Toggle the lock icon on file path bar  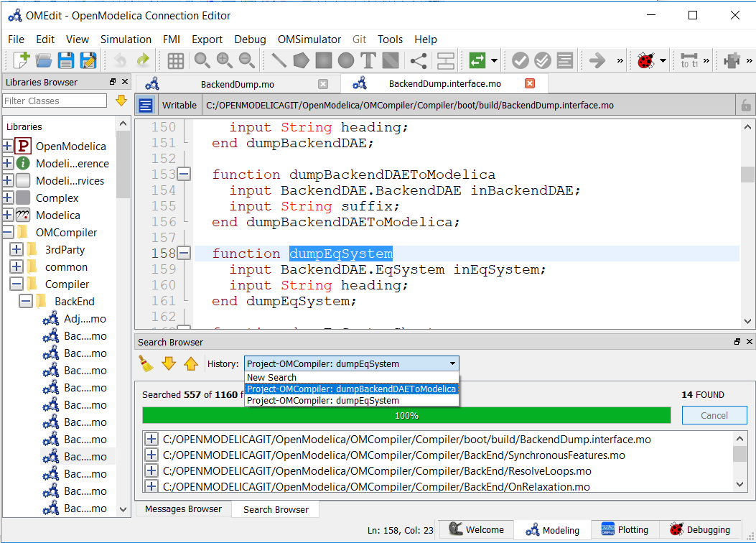coord(746,105)
